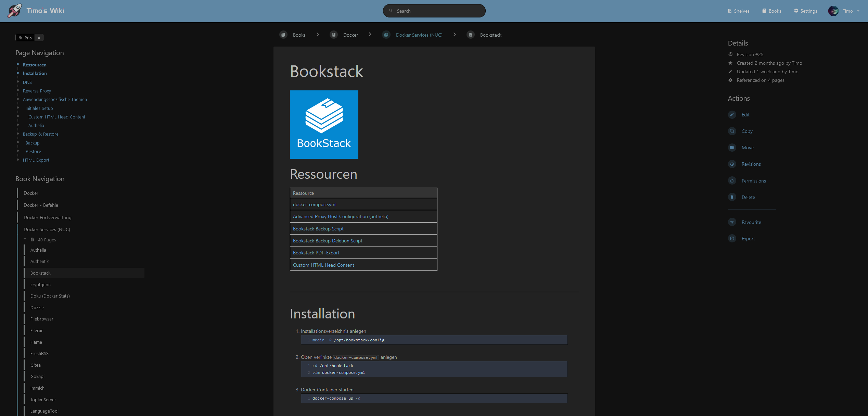This screenshot has width=868, height=416.
Task: Open the Shelves menu item
Action: click(x=738, y=11)
